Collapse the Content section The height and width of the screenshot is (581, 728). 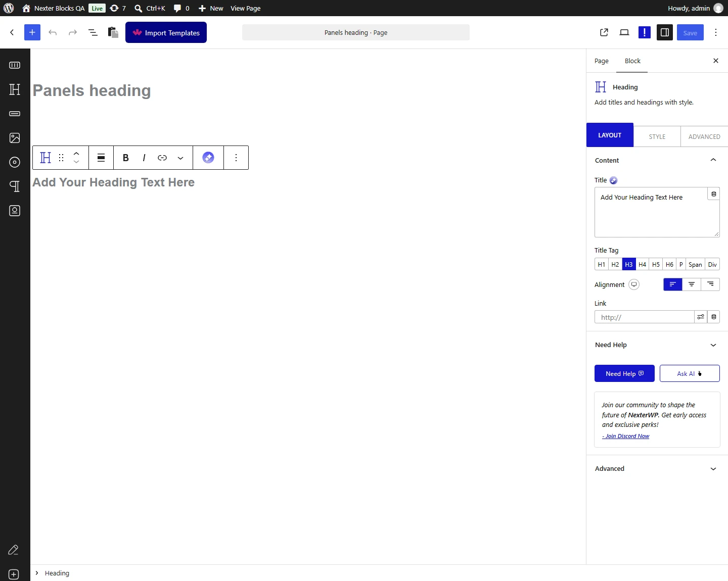[x=657, y=160]
